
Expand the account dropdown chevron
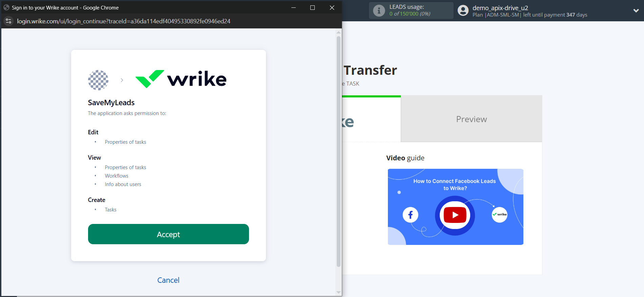pos(636,11)
